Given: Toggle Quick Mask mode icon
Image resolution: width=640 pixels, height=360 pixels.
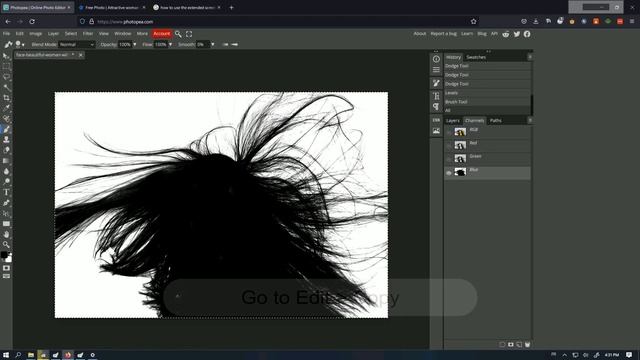Looking at the screenshot, I should tap(6, 268).
